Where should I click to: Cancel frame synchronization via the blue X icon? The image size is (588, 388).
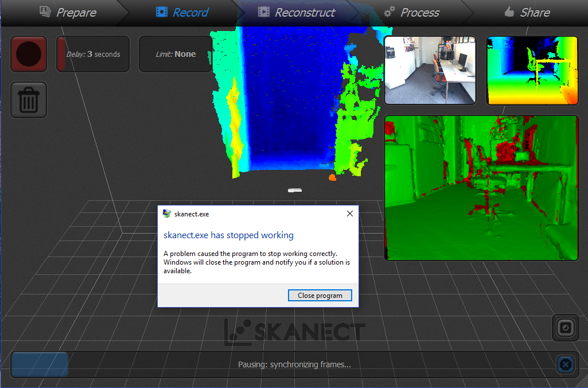tap(565, 364)
